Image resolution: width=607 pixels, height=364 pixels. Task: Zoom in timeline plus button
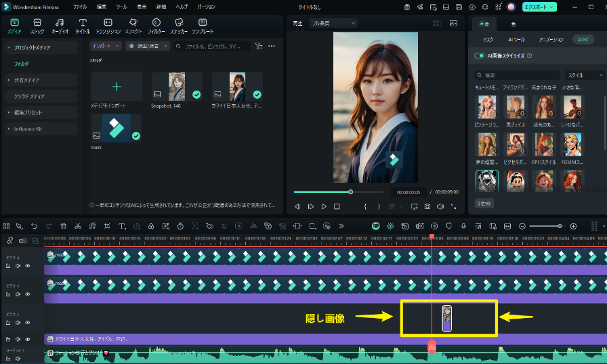pyautogui.click(x=573, y=226)
